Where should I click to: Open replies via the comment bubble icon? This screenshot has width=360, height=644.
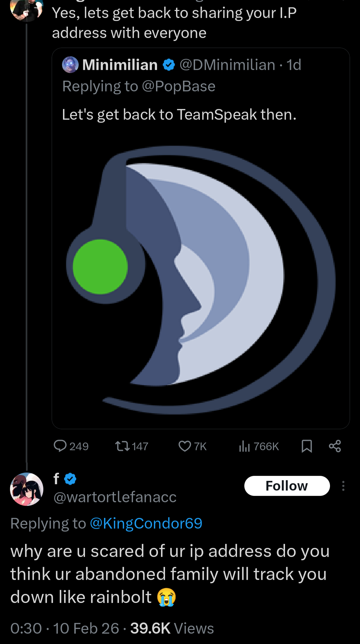click(x=60, y=446)
